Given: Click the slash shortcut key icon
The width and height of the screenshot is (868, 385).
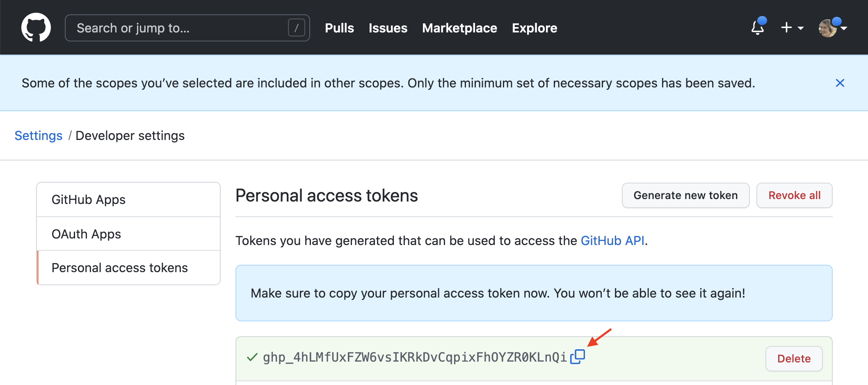Looking at the screenshot, I should point(296,28).
